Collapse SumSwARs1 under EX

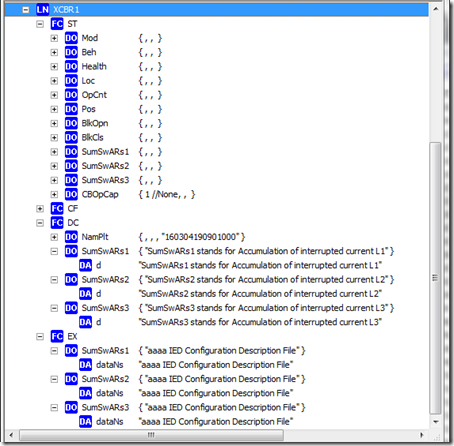click(x=54, y=351)
